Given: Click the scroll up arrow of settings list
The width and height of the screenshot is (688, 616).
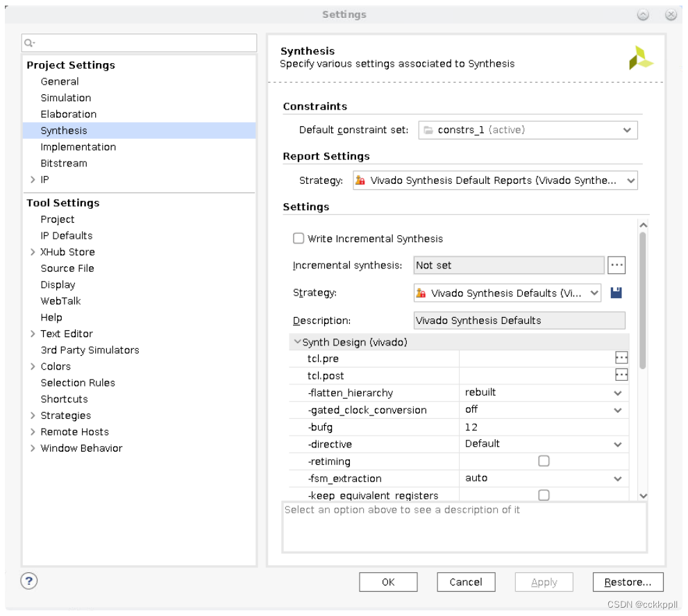Looking at the screenshot, I should tap(644, 225).
